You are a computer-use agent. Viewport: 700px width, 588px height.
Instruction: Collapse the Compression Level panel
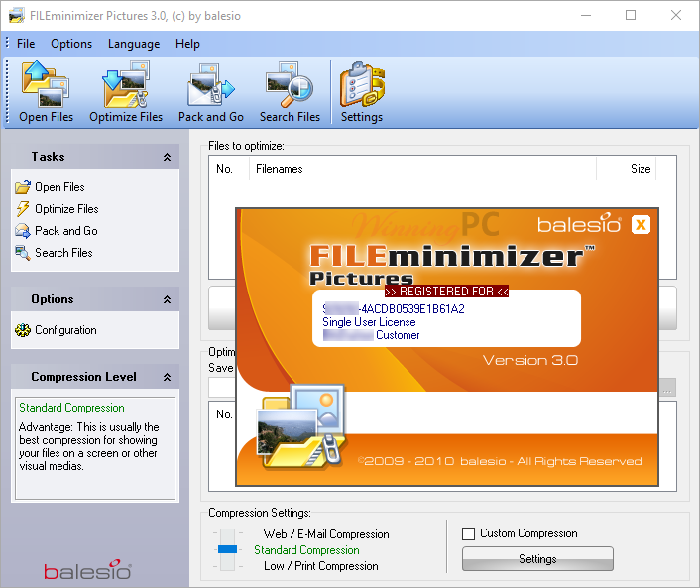[x=167, y=377]
